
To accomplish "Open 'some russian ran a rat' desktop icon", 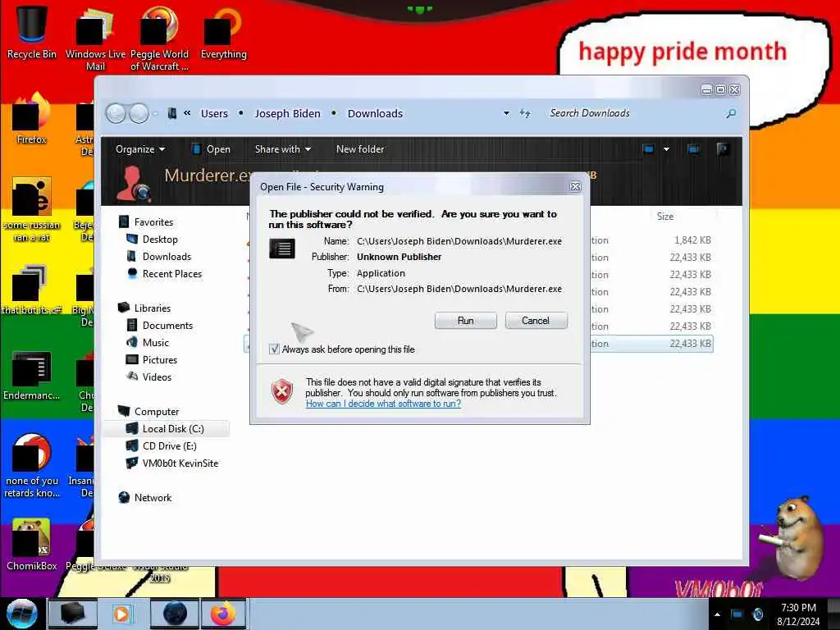I will pos(32,210).
